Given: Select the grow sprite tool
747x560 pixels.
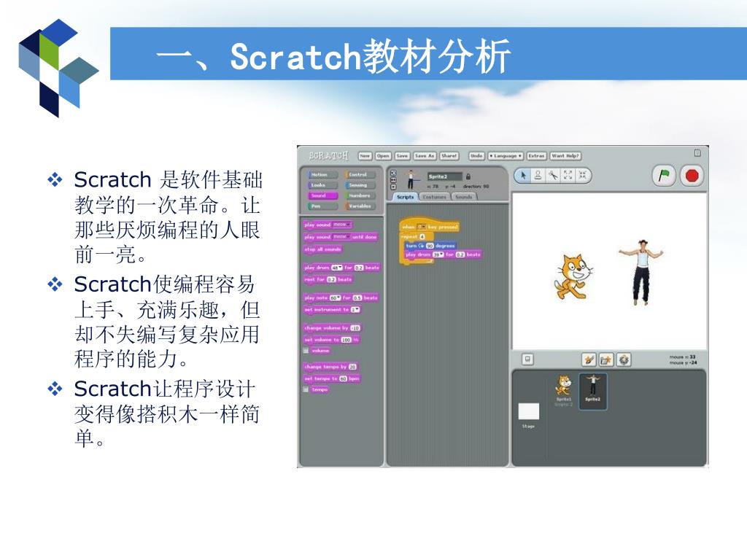Looking at the screenshot, I should click(568, 176).
